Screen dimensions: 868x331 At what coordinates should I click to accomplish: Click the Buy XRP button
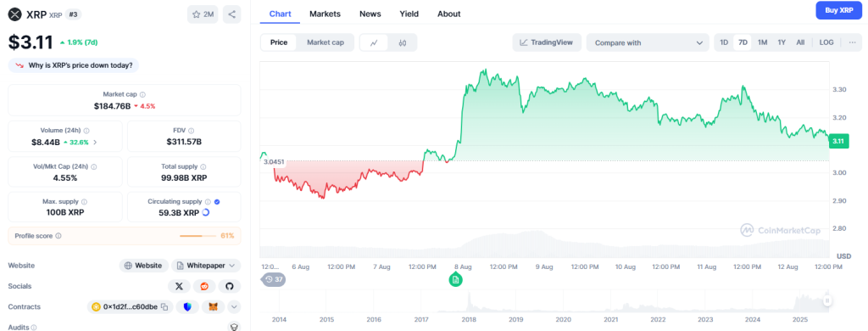coord(838,10)
